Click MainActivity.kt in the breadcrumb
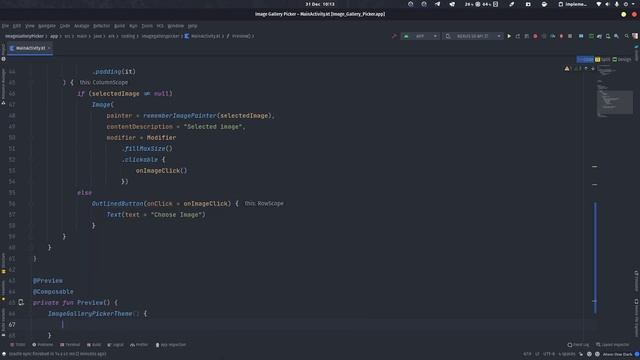This screenshot has height=360, width=640. 205,36
